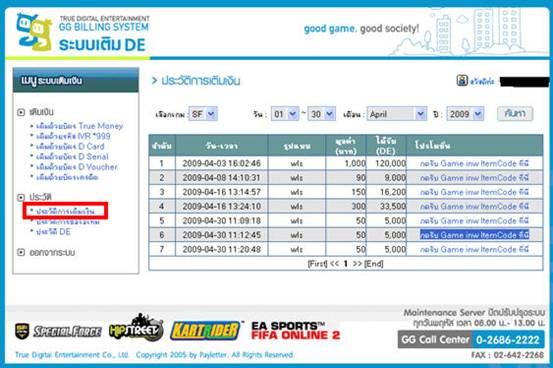Screen dimensions: 553x368
Task: Open the EA Sports FIFA Online 2 logo
Action: point(296,331)
